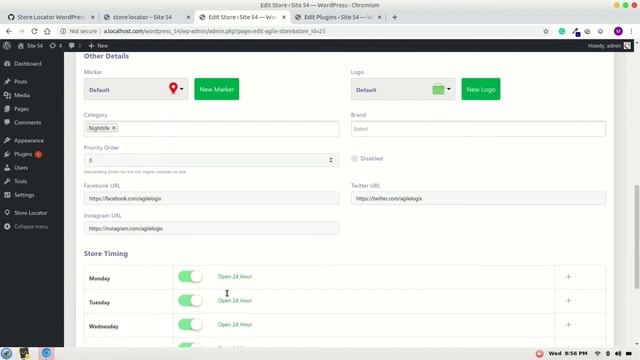This screenshot has width=640, height=360.
Task: Click the browser address bar URL
Action: click(x=214, y=31)
